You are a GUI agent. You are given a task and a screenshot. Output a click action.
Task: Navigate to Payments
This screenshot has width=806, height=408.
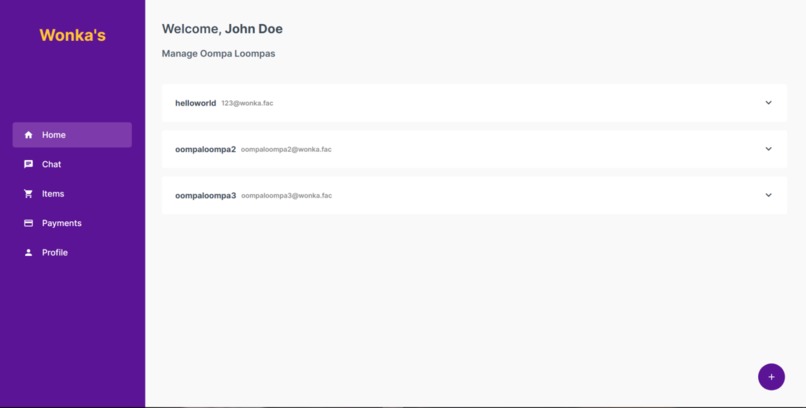click(x=72, y=223)
